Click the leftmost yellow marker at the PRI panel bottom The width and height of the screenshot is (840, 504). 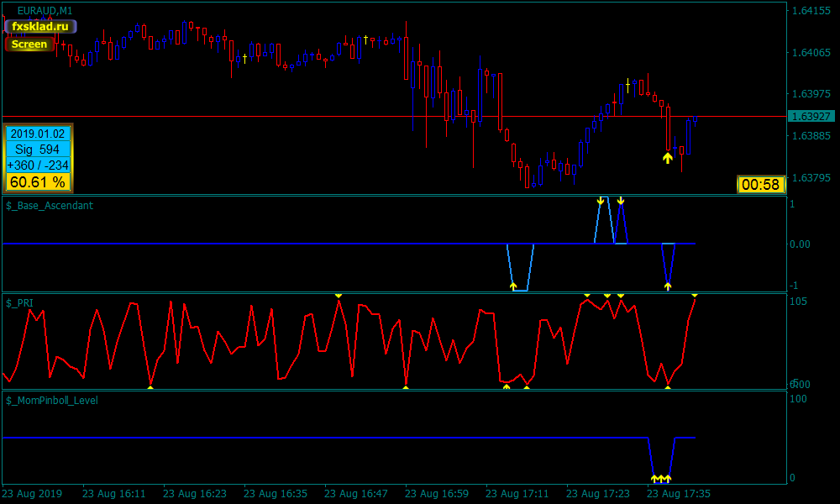point(150,386)
